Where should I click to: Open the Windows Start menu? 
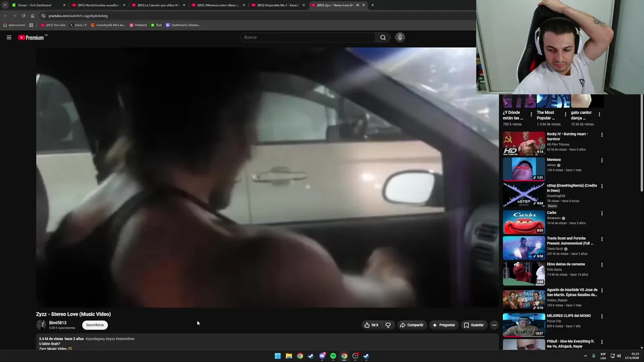[x=278, y=356]
